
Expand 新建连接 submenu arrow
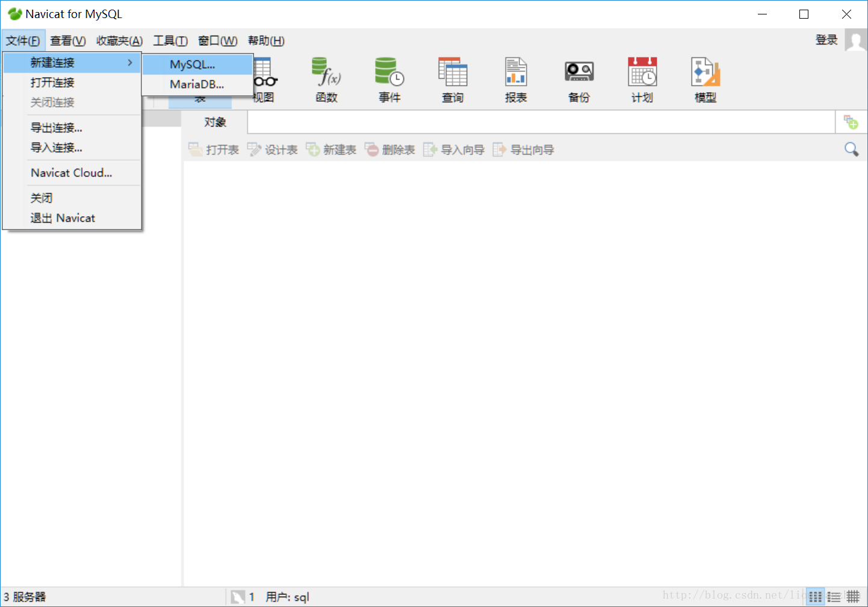129,63
